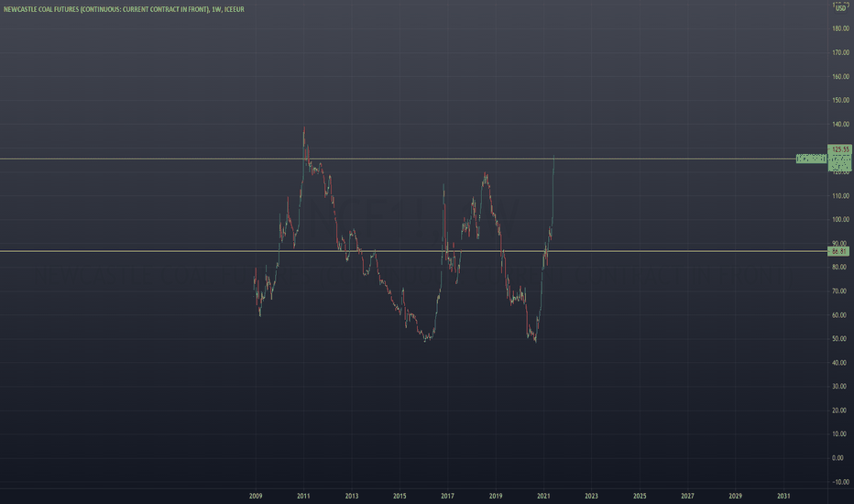
Task: Click the 0.00 price scale label
Action: pyautogui.click(x=838, y=457)
